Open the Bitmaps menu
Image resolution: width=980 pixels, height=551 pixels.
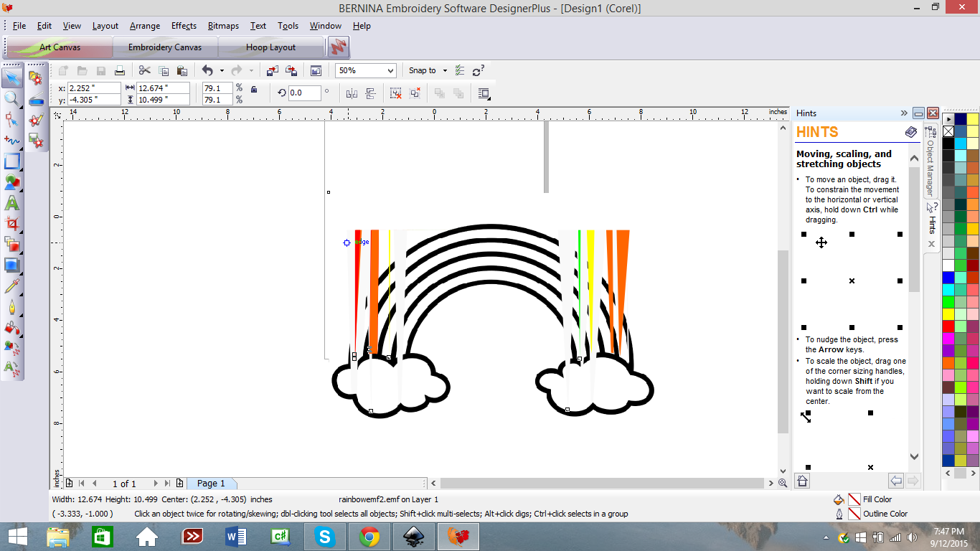pos(223,26)
